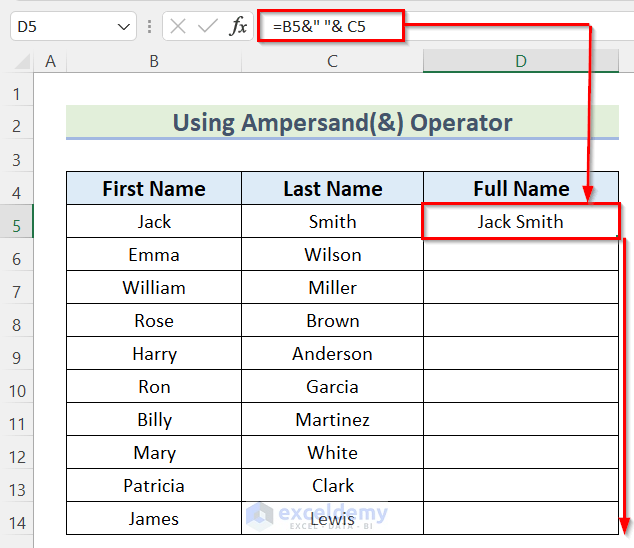Select cell containing 'Harry'
Screen dimensions: 634x548
(154, 353)
